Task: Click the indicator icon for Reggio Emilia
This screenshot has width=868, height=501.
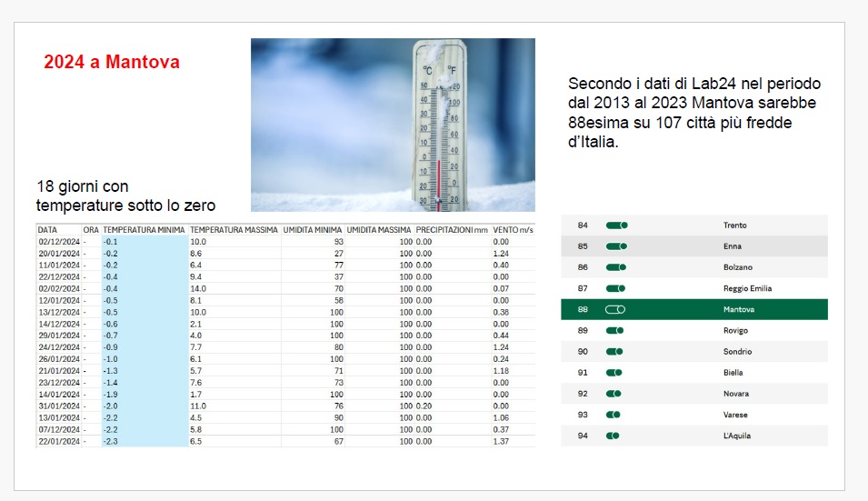Action: point(615,288)
